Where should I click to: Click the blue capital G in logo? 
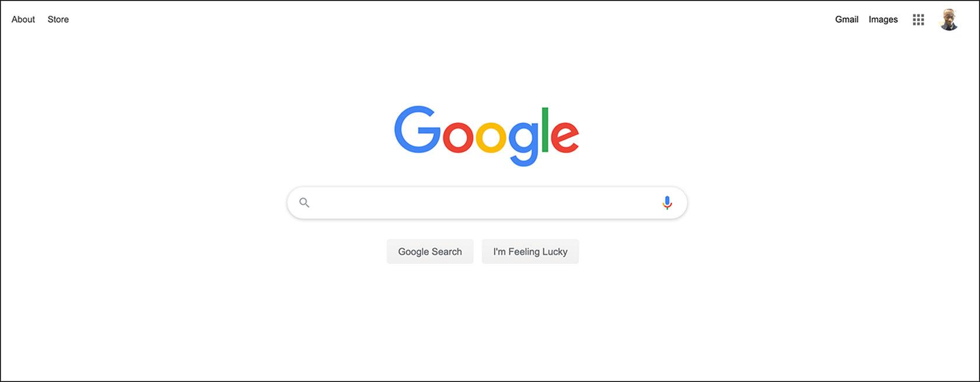click(x=417, y=130)
